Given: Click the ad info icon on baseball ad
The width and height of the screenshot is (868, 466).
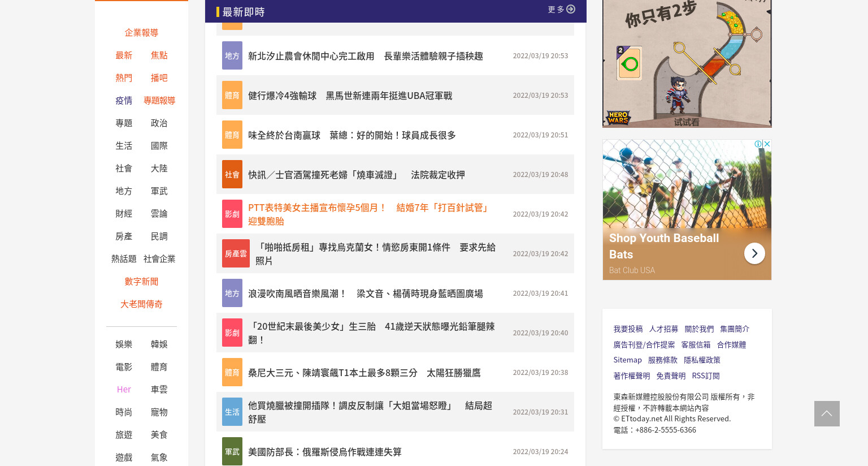Looking at the screenshot, I should 758,144.
